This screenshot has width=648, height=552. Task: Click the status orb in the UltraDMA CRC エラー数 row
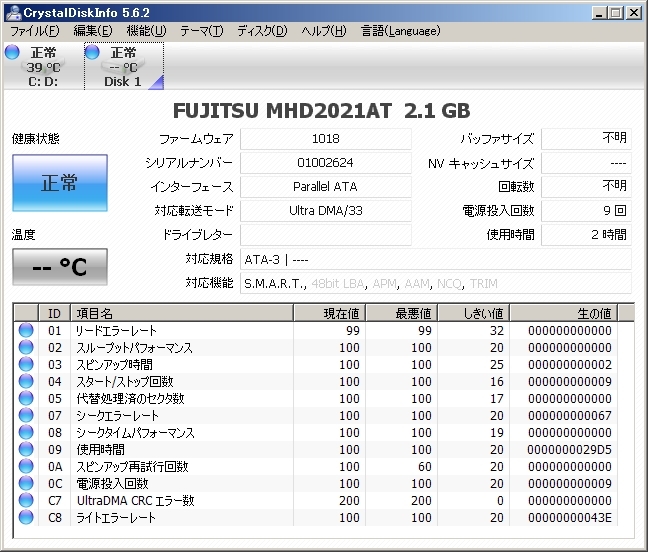coord(26,501)
